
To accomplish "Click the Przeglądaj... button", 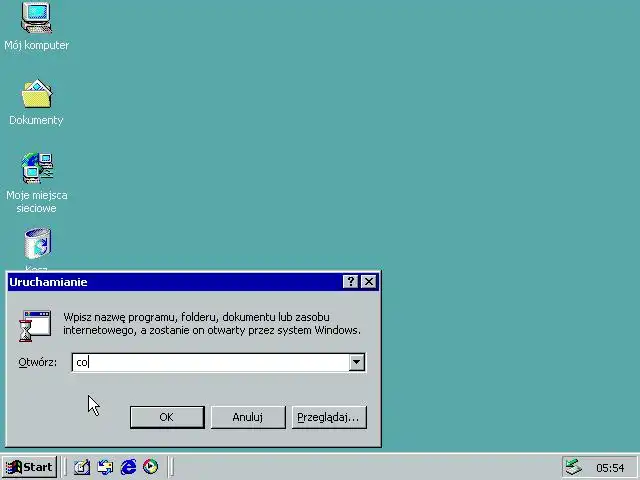I will (329, 417).
